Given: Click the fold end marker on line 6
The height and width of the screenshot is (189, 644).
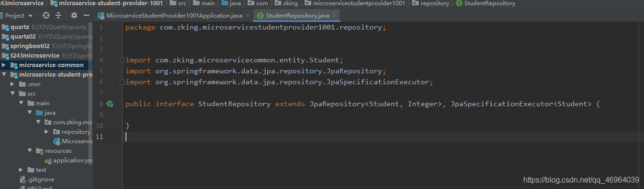Looking at the screenshot, I should click(122, 82).
